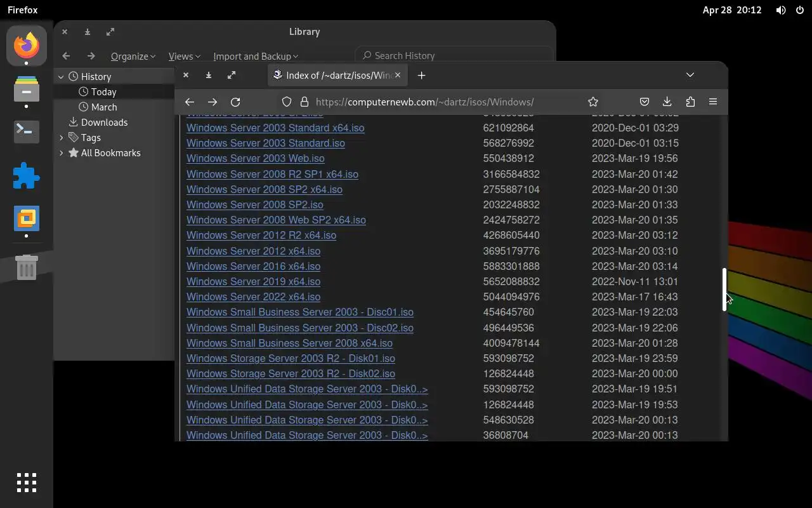This screenshot has width=812, height=508.
Task: Download Windows Server 2003 Web.iso
Action: 256,158
